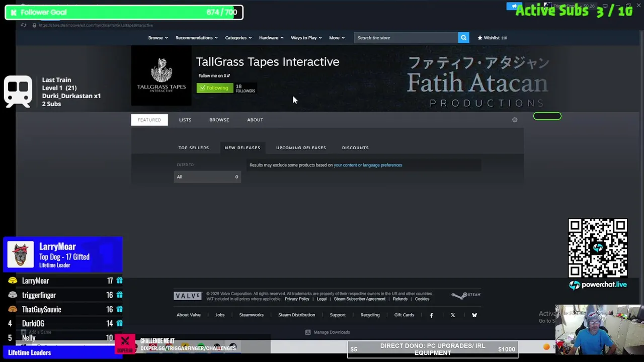The image size is (644, 362).
Task: Click the Valve logo in footer
Action: [188, 296]
